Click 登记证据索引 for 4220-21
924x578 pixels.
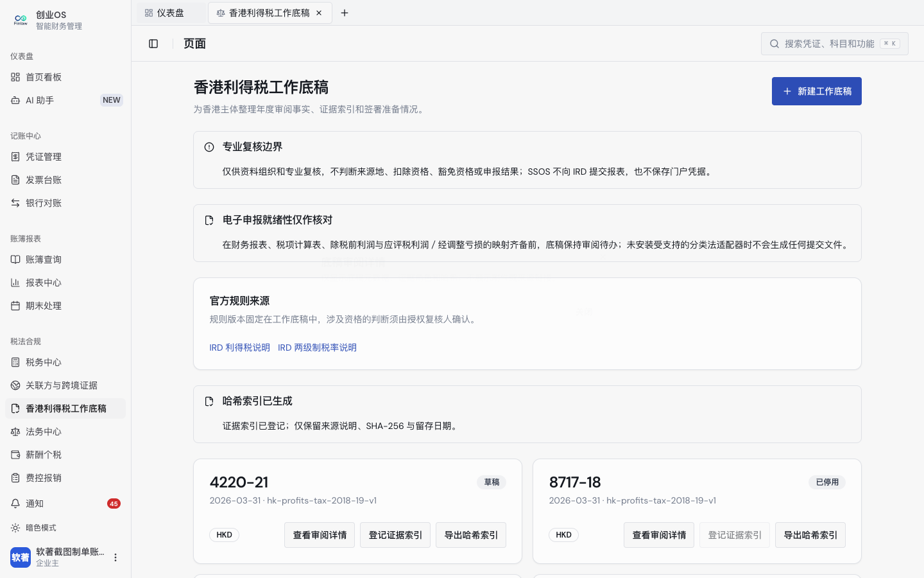click(395, 535)
